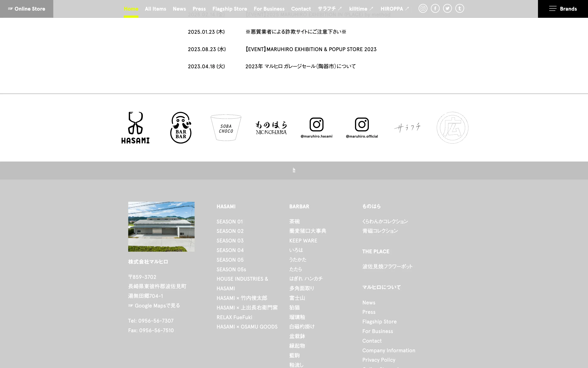Click the ものはら MONOHARA logo
The image size is (588, 368).
(271, 128)
